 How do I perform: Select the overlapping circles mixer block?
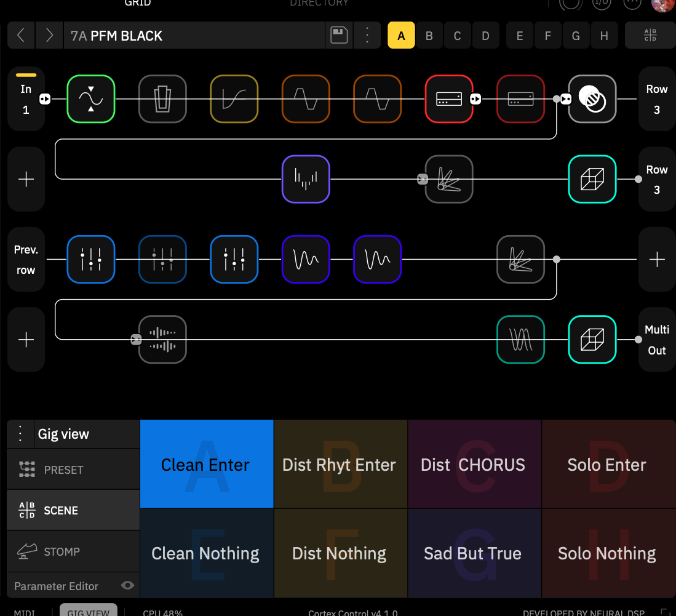pos(592,99)
